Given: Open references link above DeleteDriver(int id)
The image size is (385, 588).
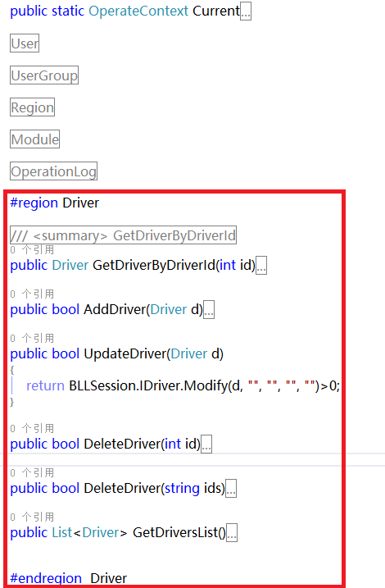Looking at the screenshot, I should 32,429.
